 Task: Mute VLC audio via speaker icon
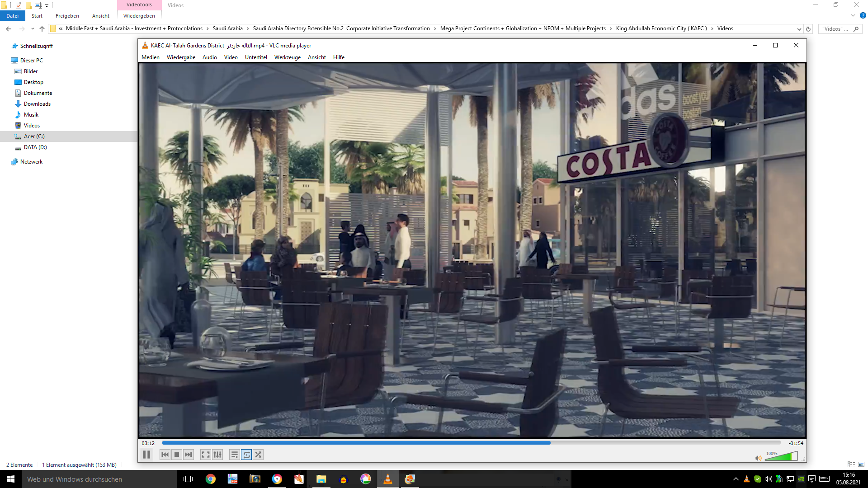758,458
